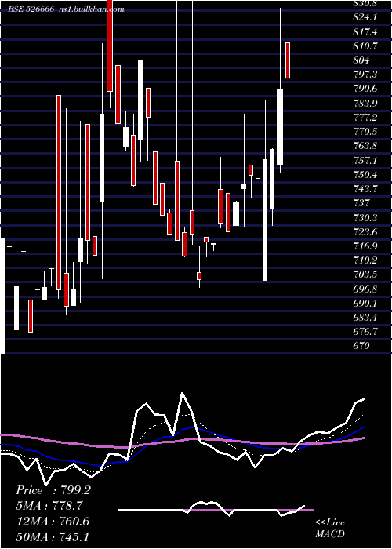Screen dimensions: 392x549
Task: Select the 730.3 price axis label
Action: [x=365, y=217]
